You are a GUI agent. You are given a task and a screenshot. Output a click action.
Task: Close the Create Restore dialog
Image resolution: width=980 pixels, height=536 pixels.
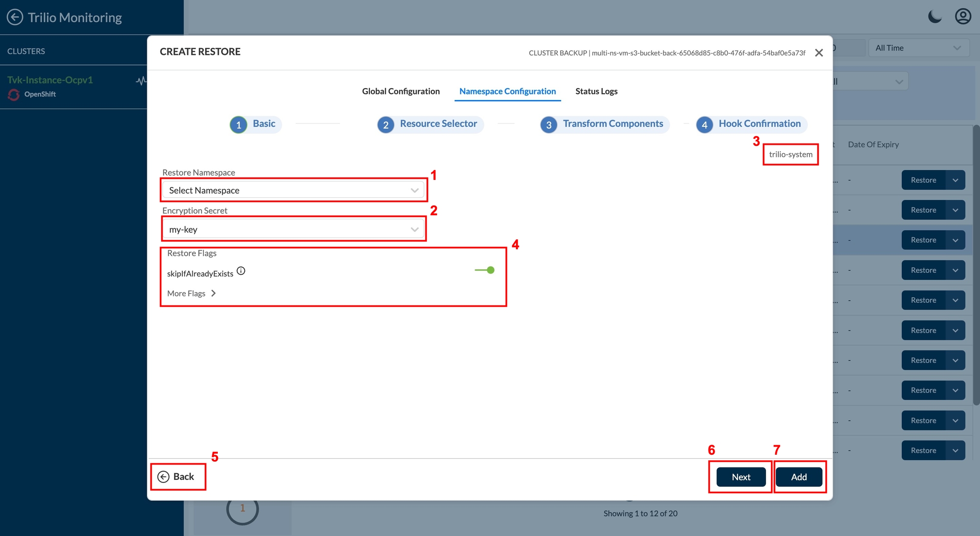819,53
